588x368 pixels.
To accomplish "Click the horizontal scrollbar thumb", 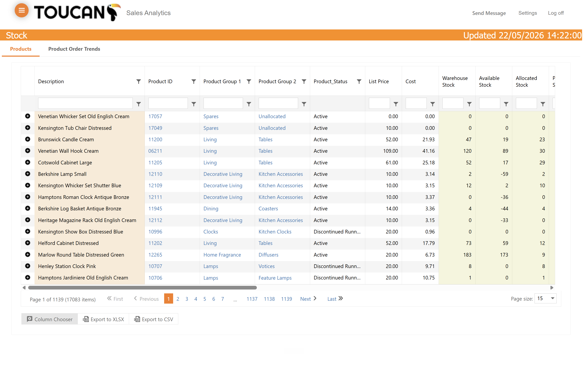I will point(142,288).
